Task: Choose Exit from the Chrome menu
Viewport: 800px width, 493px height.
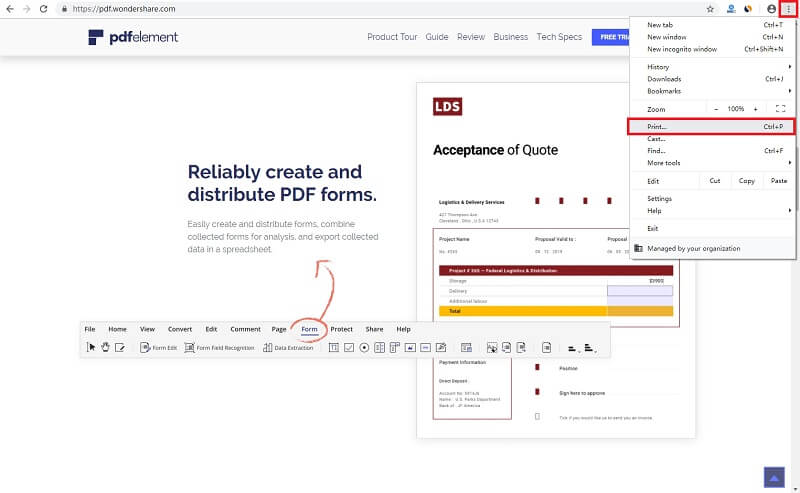Action: [711, 228]
